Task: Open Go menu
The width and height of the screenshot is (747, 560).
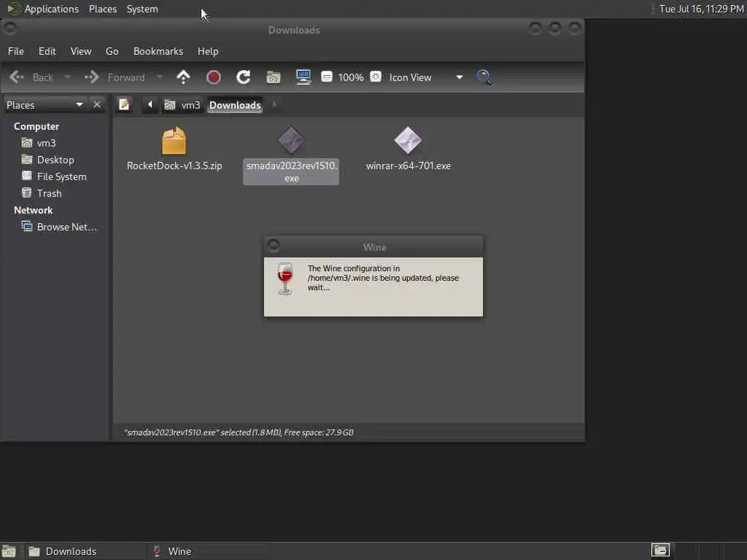Action: coord(112,51)
